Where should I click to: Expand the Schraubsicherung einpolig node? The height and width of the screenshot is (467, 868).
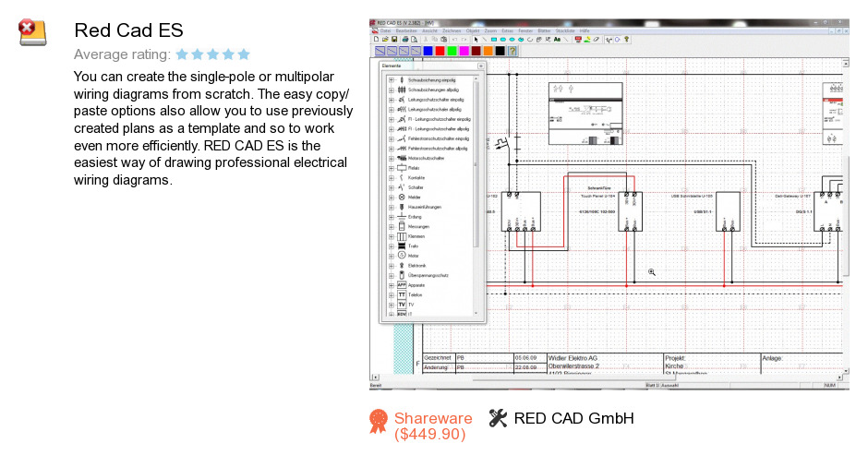coord(392,79)
